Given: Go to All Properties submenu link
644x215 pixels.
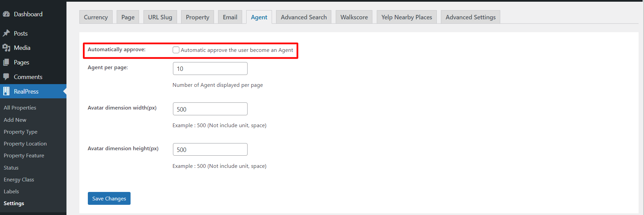Looking at the screenshot, I should [20, 107].
